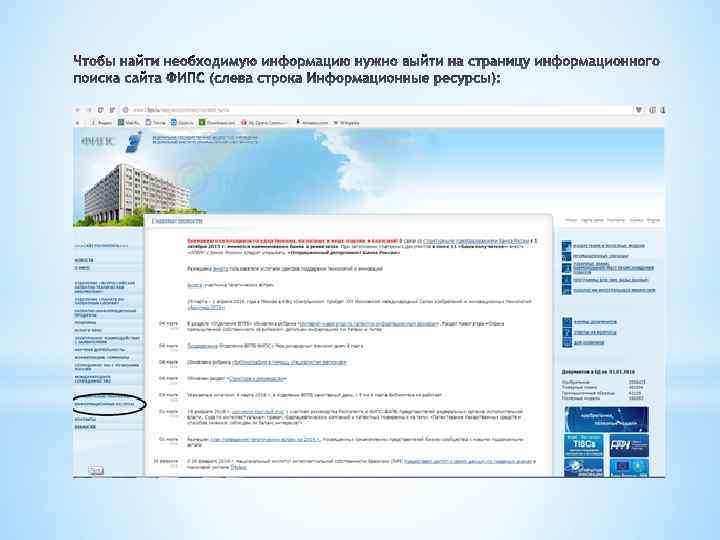The image size is (720, 540).
Task: Open Формы документов link
Action: [x=595, y=322]
